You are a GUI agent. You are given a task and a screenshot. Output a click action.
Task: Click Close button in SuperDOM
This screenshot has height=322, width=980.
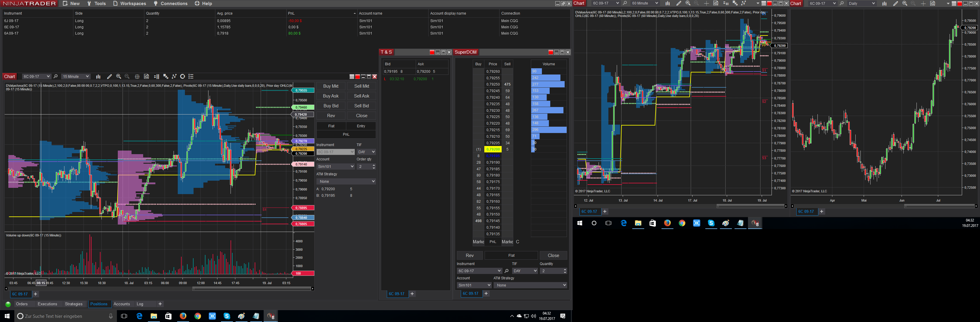click(x=554, y=256)
